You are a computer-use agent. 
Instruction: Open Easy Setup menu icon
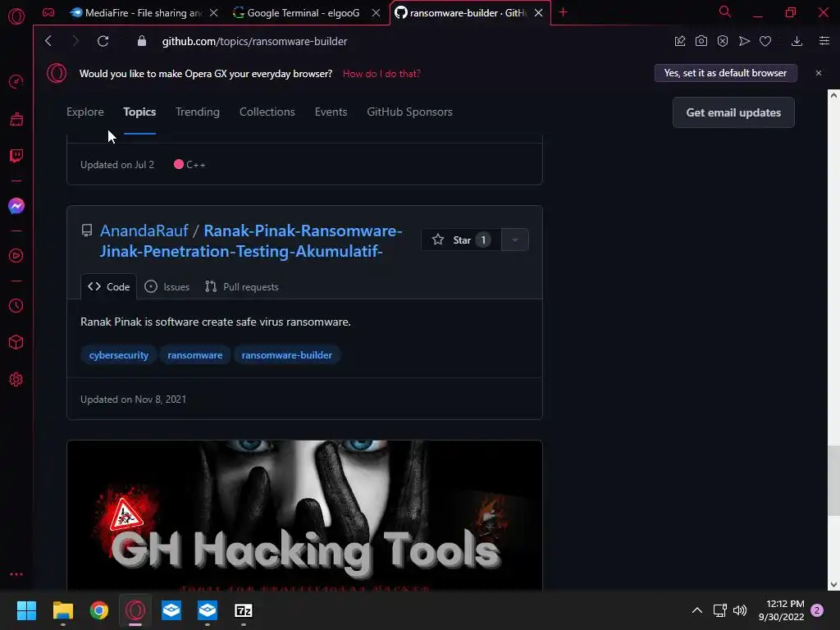pos(824,41)
